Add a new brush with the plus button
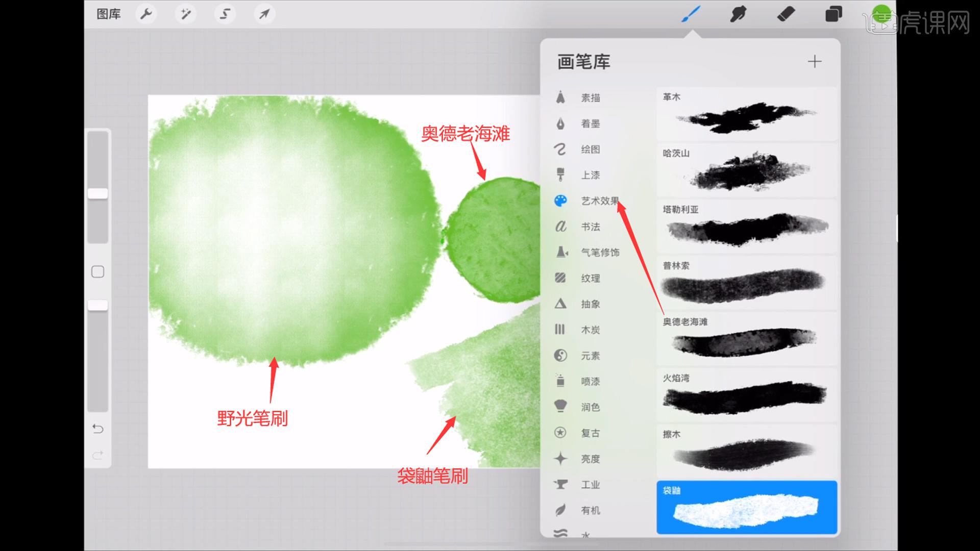This screenshot has height=551, width=980. (815, 62)
